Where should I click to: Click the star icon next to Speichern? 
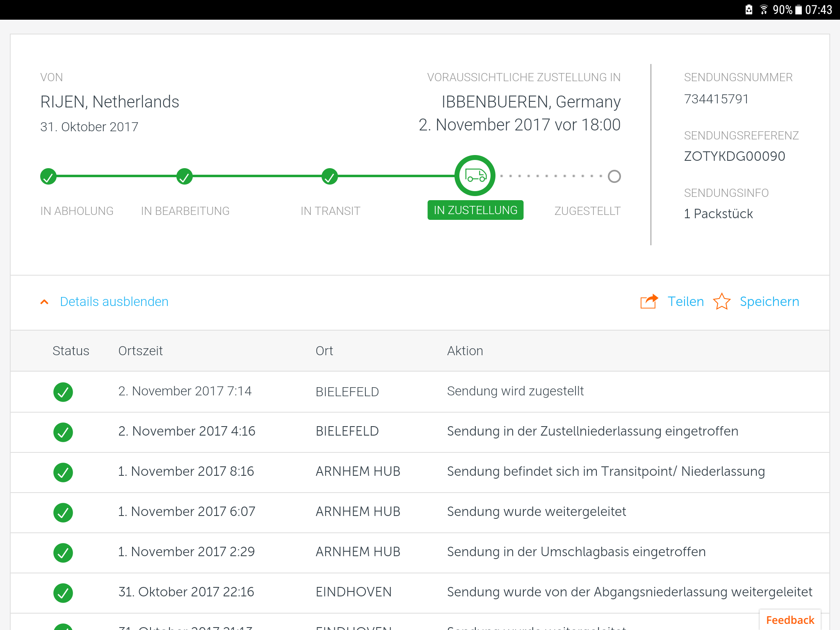click(721, 301)
